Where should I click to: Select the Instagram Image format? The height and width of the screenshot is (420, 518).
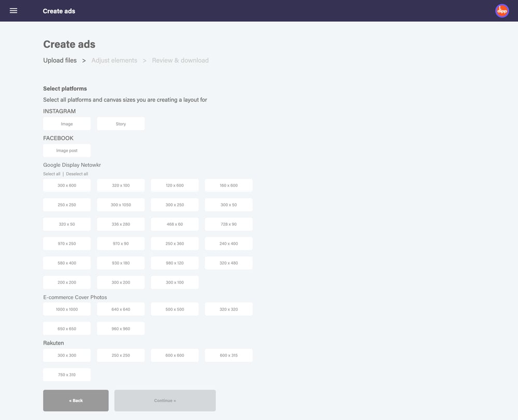pyautogui.click(x=67, y=123)
